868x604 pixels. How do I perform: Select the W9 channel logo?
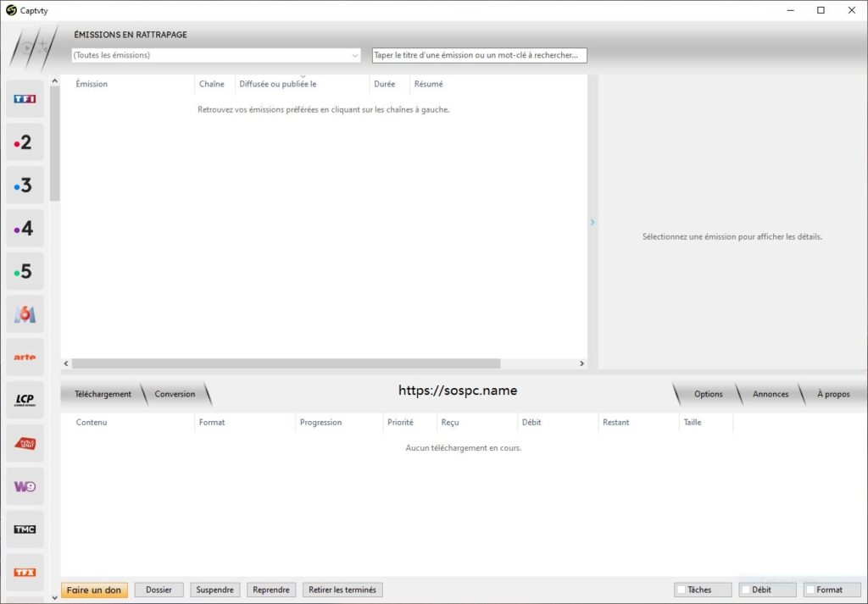(x=25, y=487)
